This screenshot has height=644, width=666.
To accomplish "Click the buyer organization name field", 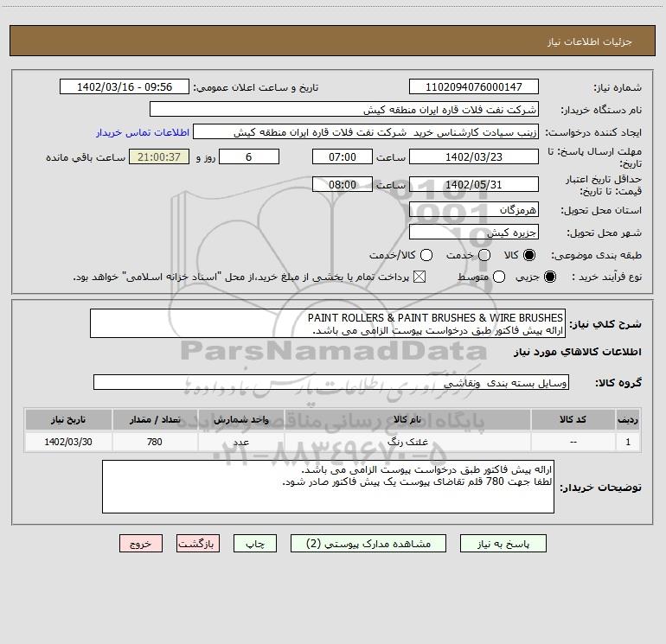I will click(x=344, y=110).
